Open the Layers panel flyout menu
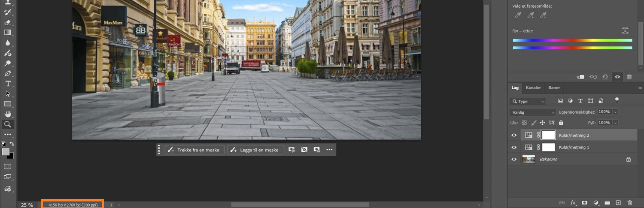The image size is (644, 208). click(x=640, y=88)
